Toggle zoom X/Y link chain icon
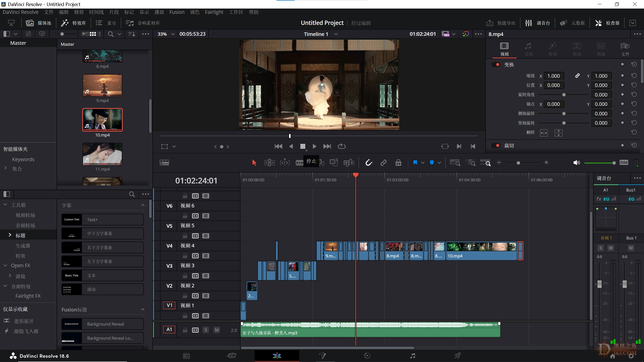The image size is (644, 362). pyautogui.click(x=577, y=76)
